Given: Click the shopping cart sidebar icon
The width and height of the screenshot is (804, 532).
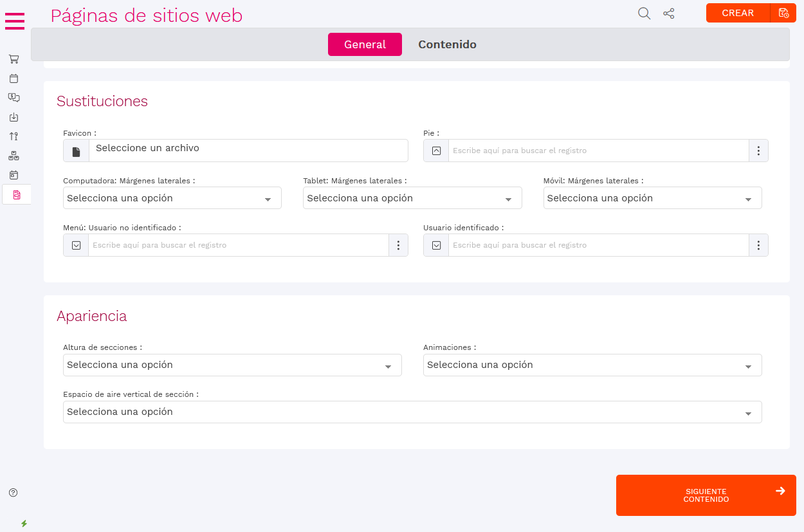Looking at the screenshot, I should pyautogui.click(x=14, y=59).
